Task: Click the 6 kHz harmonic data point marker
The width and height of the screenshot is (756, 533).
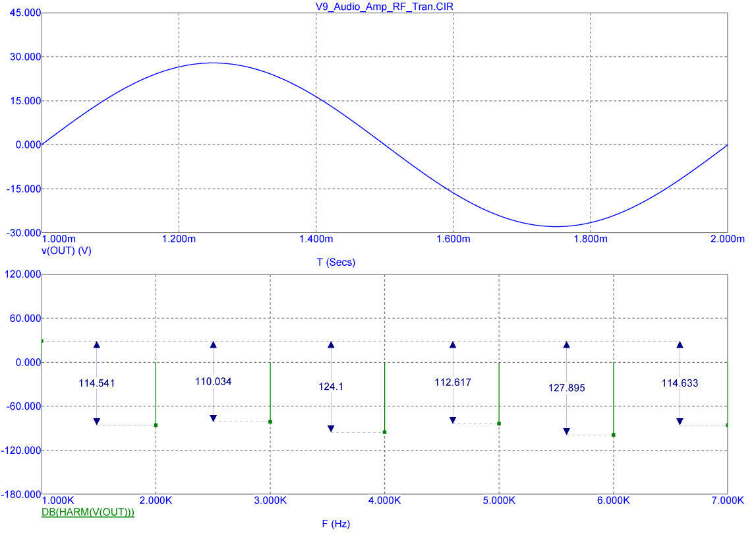Action: coord(613,435)
